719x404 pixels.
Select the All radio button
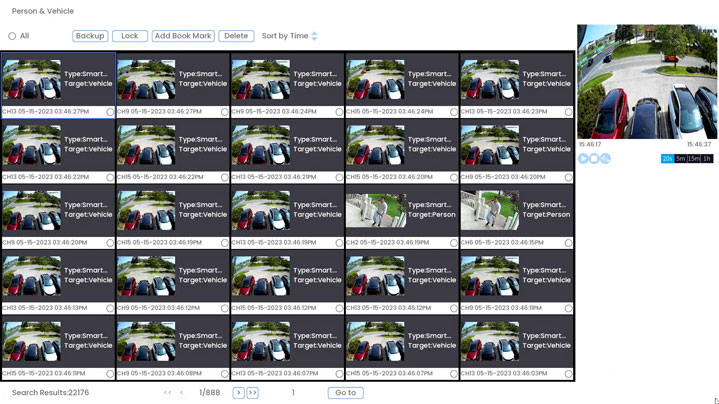(x=12, y=36)
